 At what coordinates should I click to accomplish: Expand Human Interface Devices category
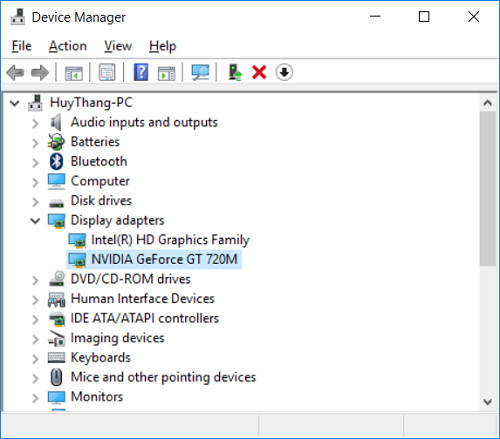(x=35, y=300)
